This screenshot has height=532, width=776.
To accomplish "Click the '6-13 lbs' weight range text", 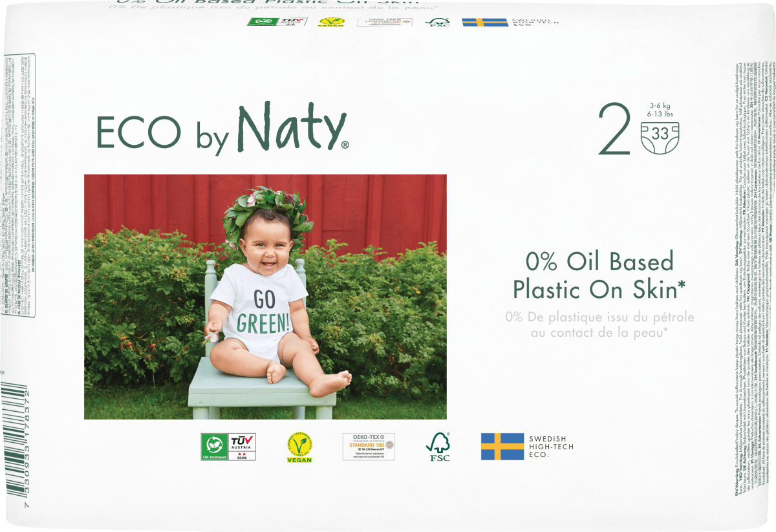I will (x=660, y=115).
